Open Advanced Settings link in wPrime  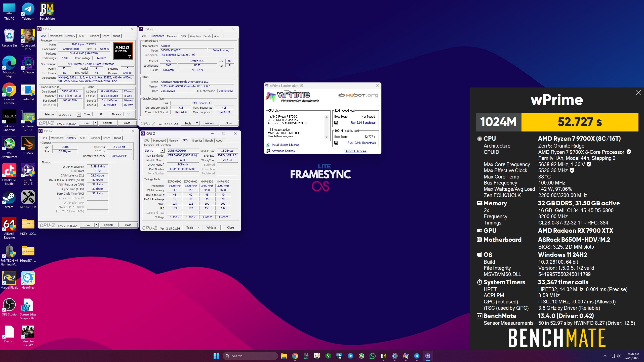click(x=283, y=151)
